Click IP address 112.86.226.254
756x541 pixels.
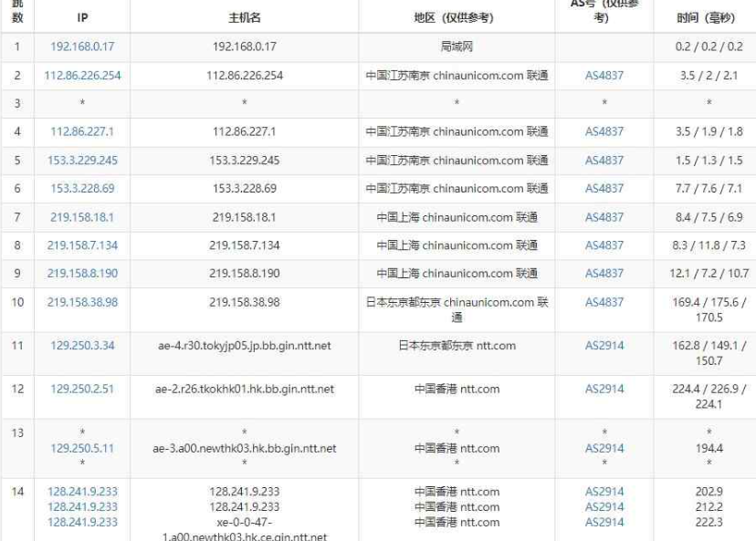click(x=82, y=76)
